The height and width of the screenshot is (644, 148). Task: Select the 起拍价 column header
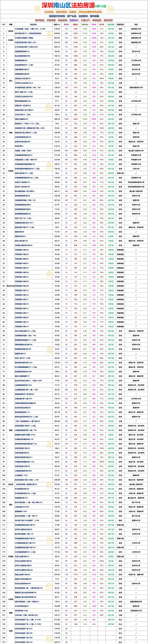click(76, 24)
